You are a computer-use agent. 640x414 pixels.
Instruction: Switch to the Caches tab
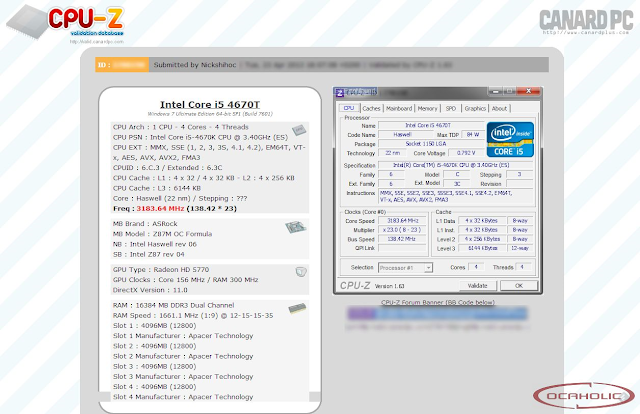371,109
